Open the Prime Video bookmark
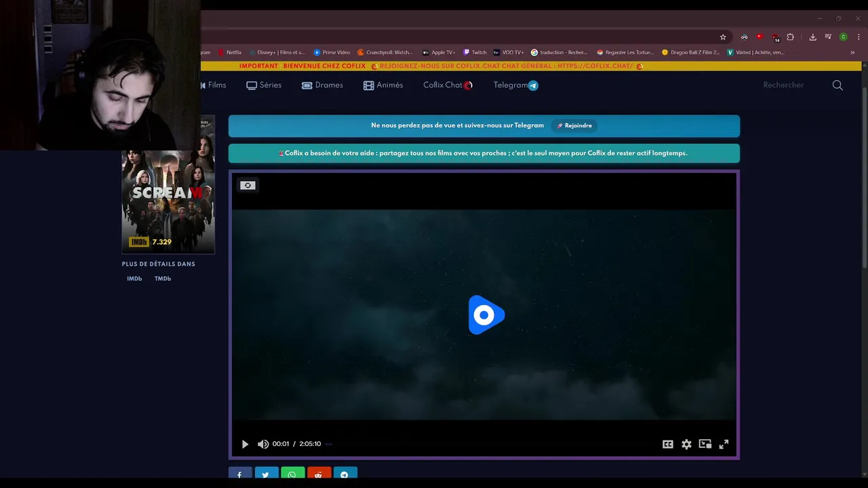 coord(332,52)
